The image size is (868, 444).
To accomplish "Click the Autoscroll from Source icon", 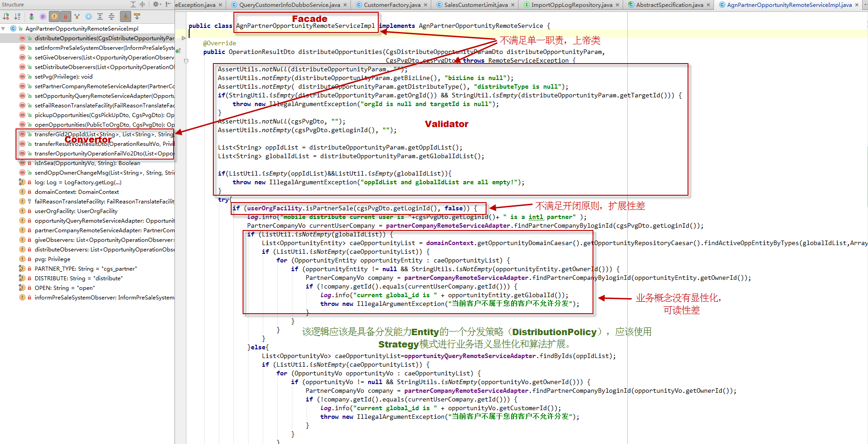I will click(x=137, y=16).
